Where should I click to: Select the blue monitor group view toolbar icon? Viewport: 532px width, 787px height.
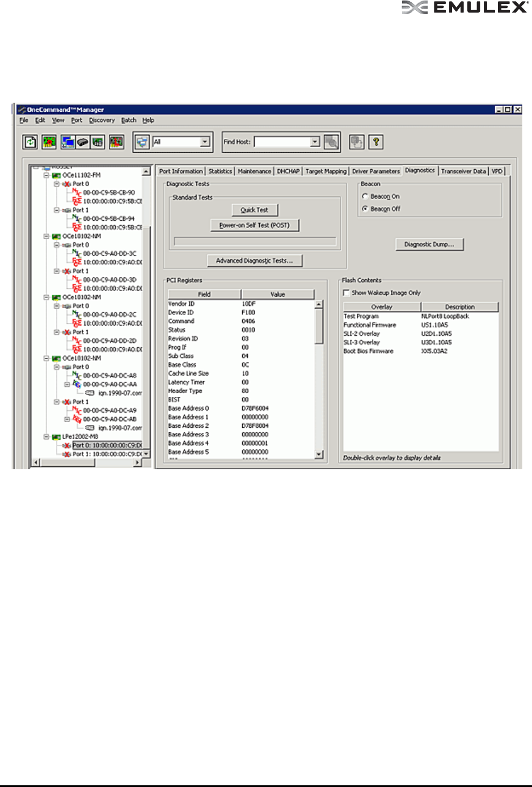tap(68, 142)
